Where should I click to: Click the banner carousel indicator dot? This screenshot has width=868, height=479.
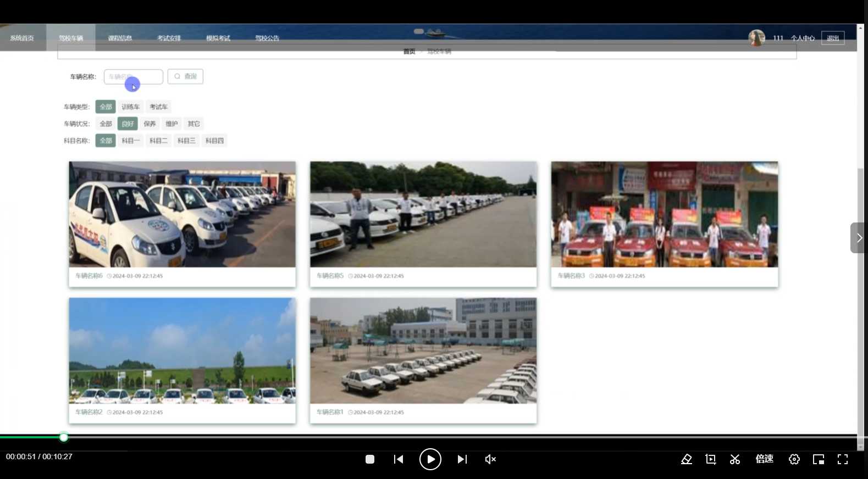coord(419,31)
